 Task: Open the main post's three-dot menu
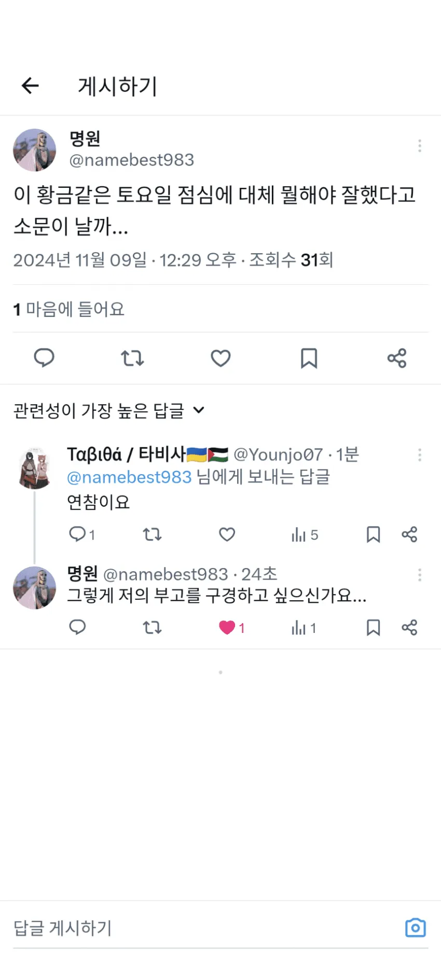(419, 146)
